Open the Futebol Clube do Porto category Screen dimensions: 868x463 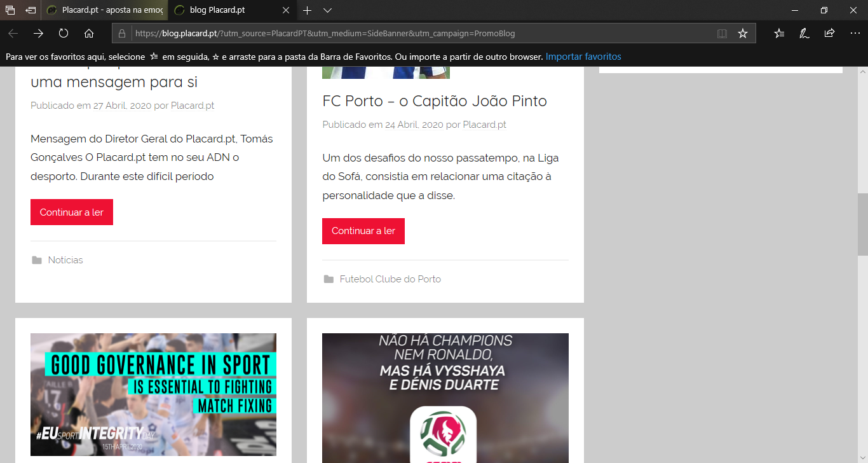pyautogui.click(x=390, y=279)
